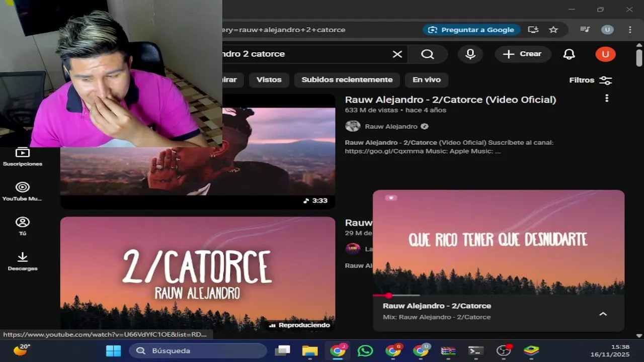The height and width of the screenshot is (362, 644).
Task: Open Task View on the taskbar
Action: click(283, 350)
